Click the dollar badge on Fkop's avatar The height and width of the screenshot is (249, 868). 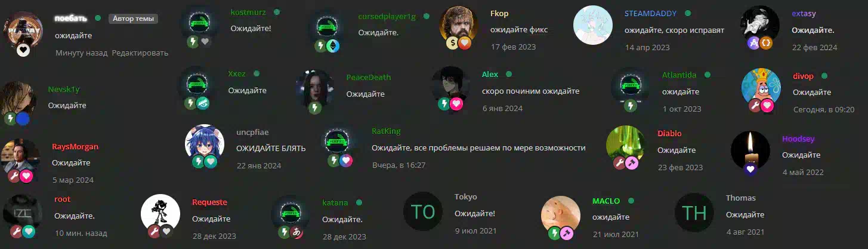click(x=453, y=42)
